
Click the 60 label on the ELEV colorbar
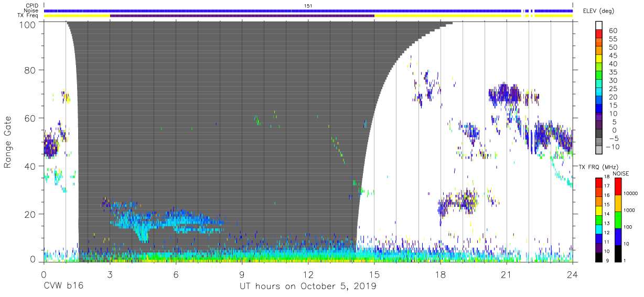(x=613, y=31)
